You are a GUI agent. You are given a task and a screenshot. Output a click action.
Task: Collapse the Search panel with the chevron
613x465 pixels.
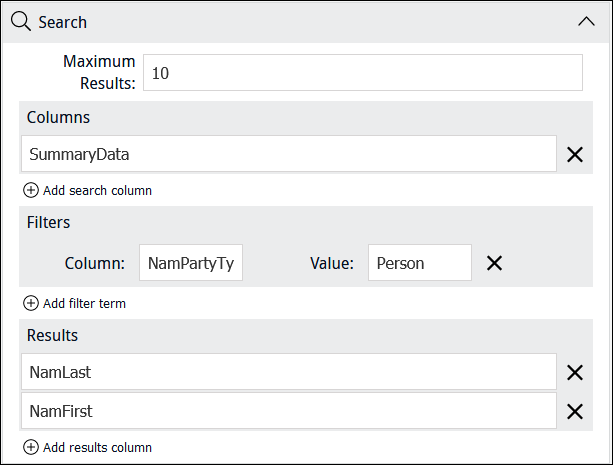(x=586, y=22)
